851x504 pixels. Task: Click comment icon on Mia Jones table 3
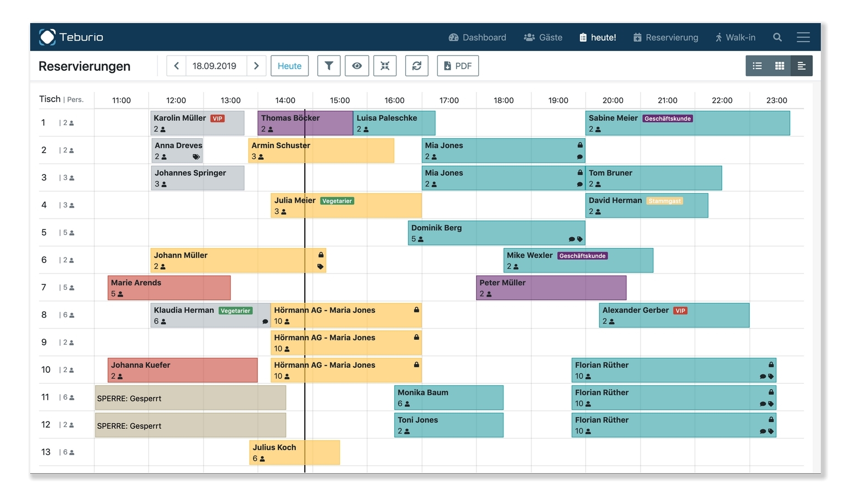pos(580,184)
